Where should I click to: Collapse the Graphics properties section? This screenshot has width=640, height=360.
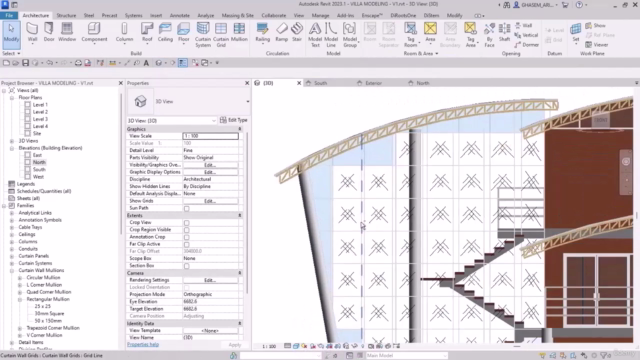click(240, 129)
